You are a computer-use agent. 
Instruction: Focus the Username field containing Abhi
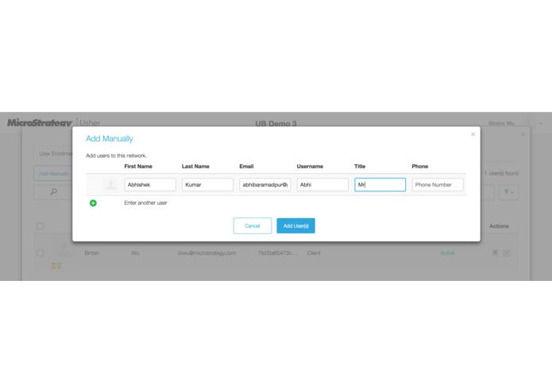322,185
